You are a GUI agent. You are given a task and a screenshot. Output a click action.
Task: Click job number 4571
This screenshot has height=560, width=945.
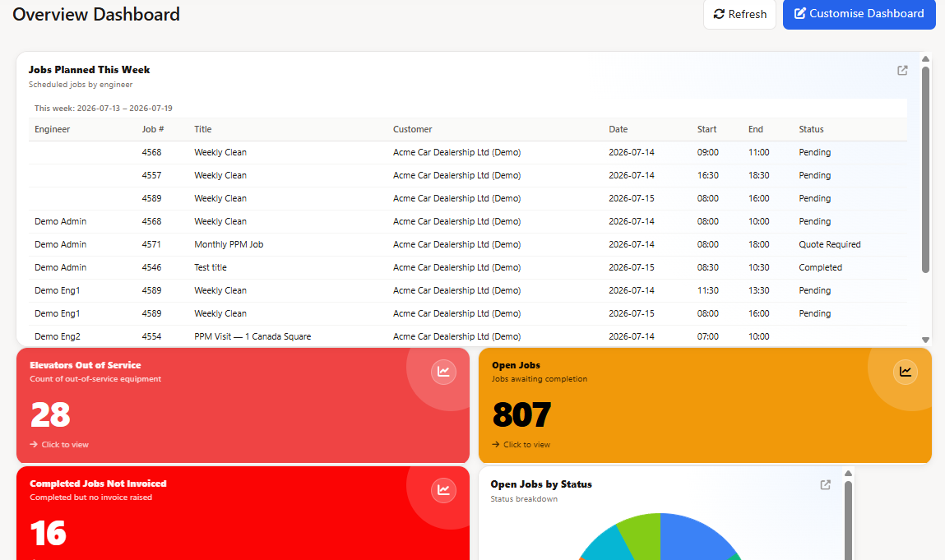pos(151,244)
